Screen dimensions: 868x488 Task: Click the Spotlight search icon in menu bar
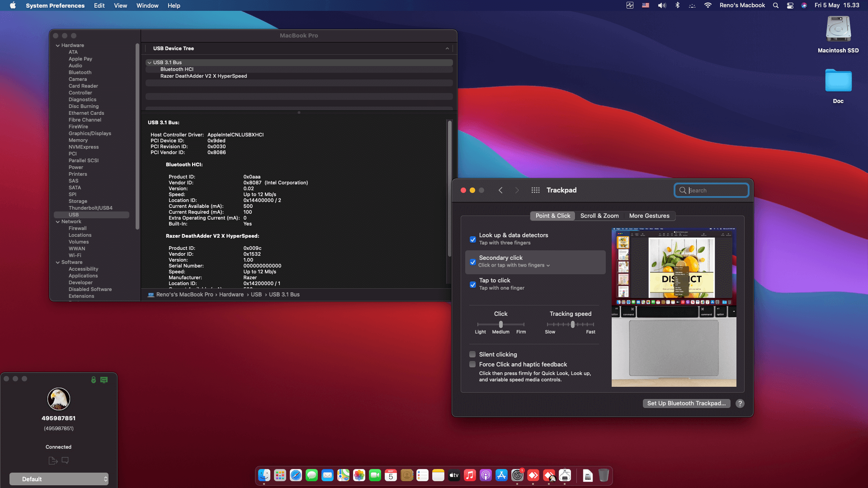(776, 5)
